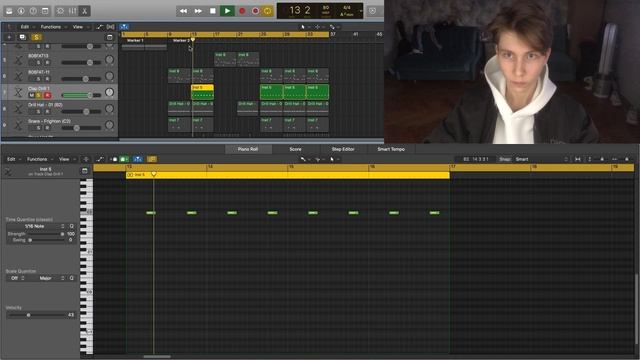Toggle Catch playhead in tracks area
Screen dimensions: 640x360
pos(124,27)
